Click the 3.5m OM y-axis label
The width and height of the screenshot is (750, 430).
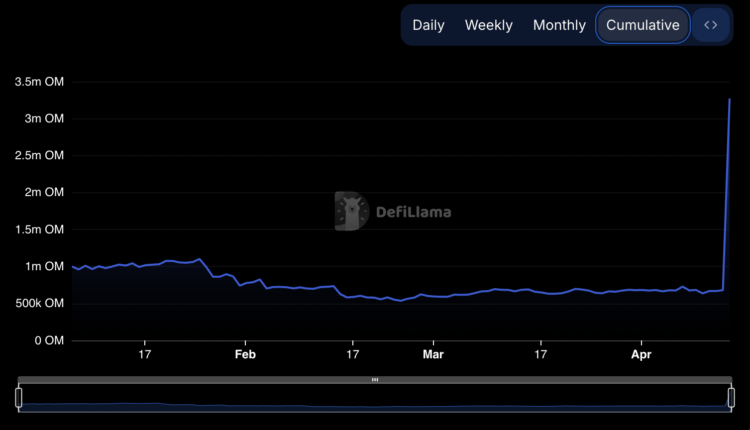coord(40,82)
